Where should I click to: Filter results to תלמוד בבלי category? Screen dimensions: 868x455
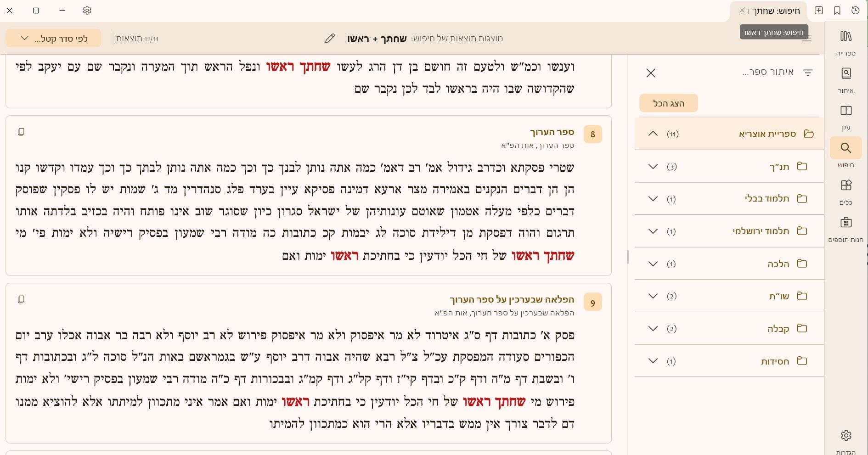767,198
